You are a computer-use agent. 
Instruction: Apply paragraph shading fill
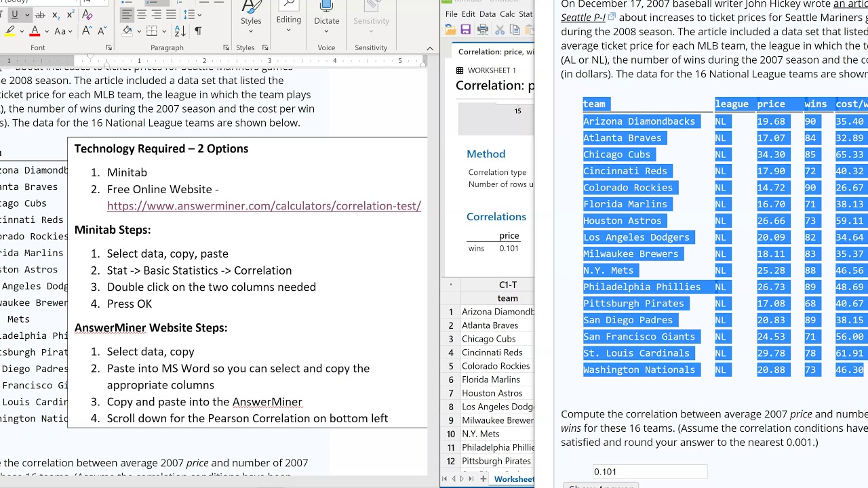(127, 31)
